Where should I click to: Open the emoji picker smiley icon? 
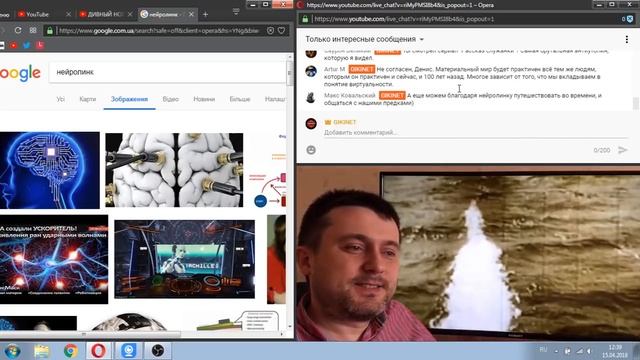click(x=311, y=150)
